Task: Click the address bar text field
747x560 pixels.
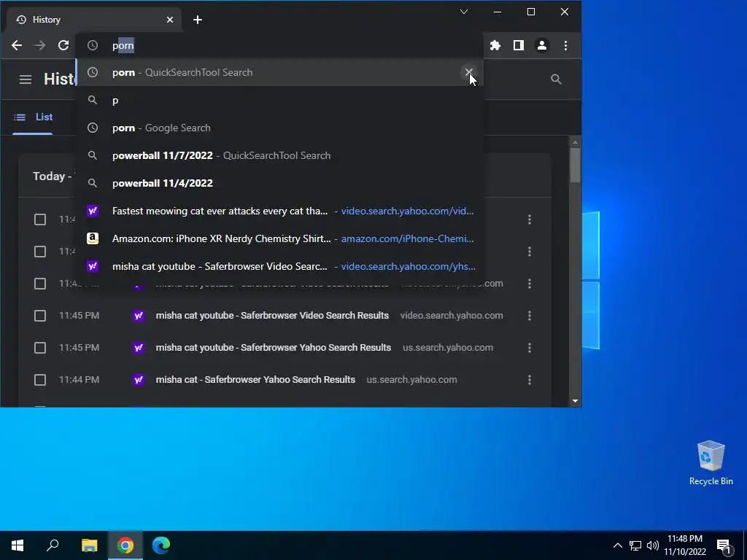Action: pos(279,45)
